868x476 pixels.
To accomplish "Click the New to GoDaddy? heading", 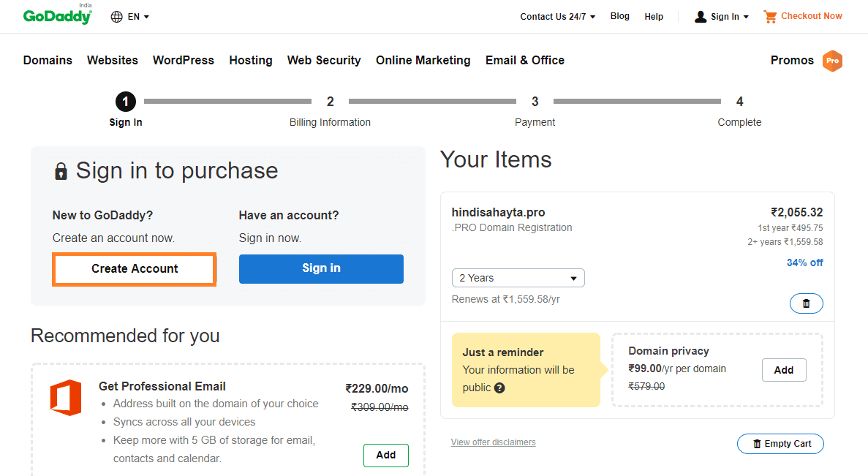I will click(x=102, y=215).
